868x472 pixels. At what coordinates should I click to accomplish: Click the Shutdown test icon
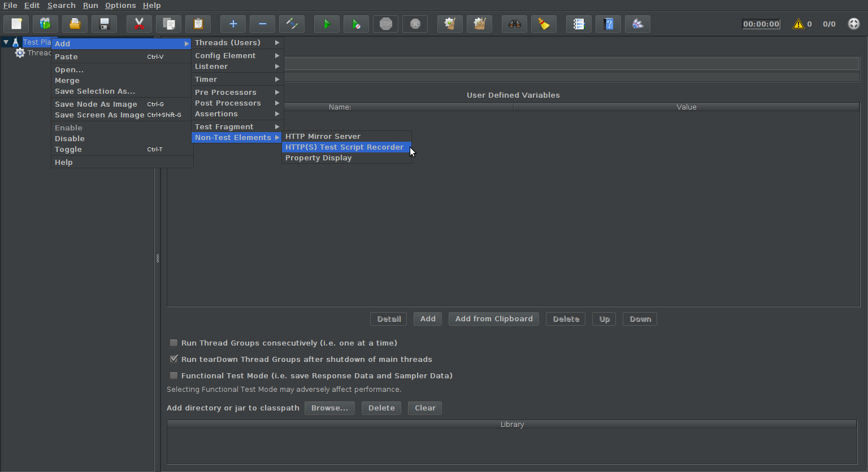[x=415, y=24]
